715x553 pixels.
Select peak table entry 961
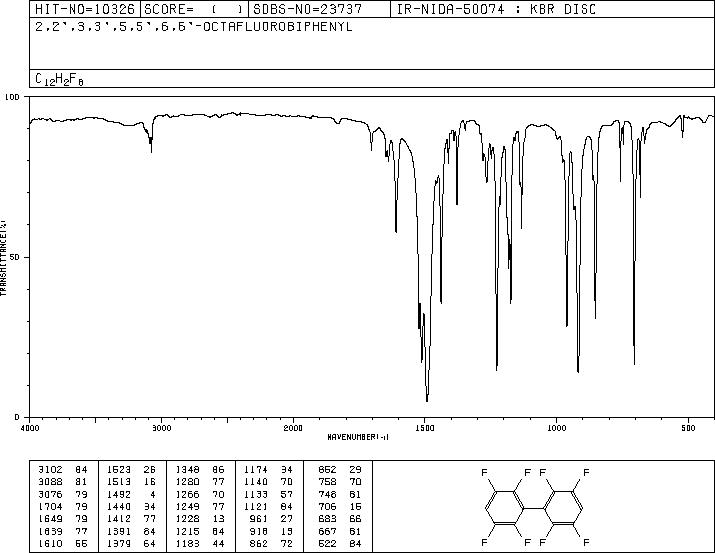271,519
